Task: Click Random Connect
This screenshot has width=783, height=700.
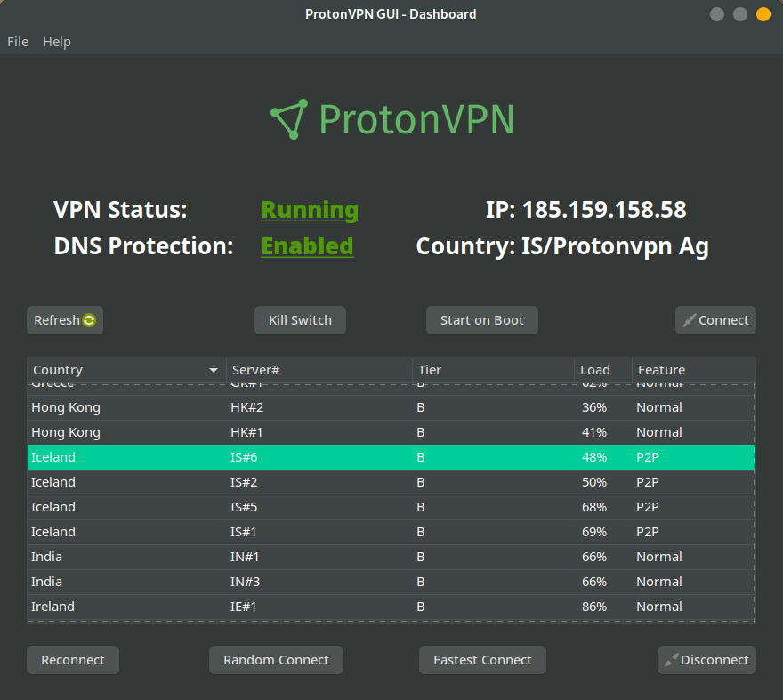Action: point(276,660)
